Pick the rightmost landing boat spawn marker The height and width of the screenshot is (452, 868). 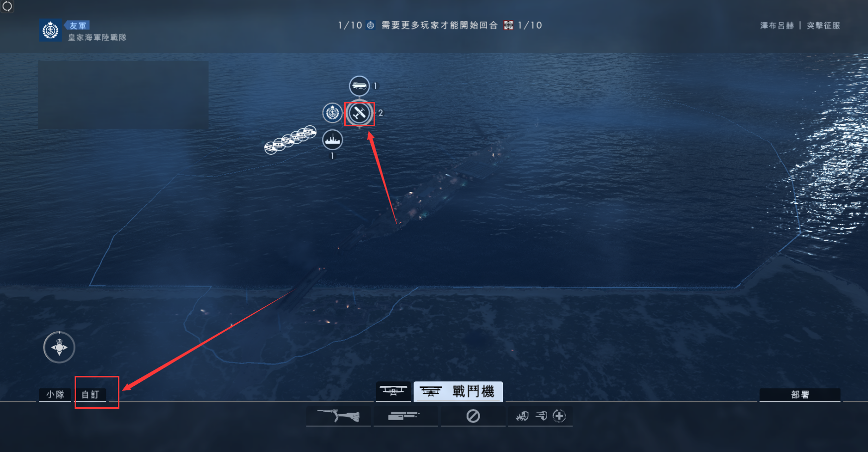[x=309, y=131]
